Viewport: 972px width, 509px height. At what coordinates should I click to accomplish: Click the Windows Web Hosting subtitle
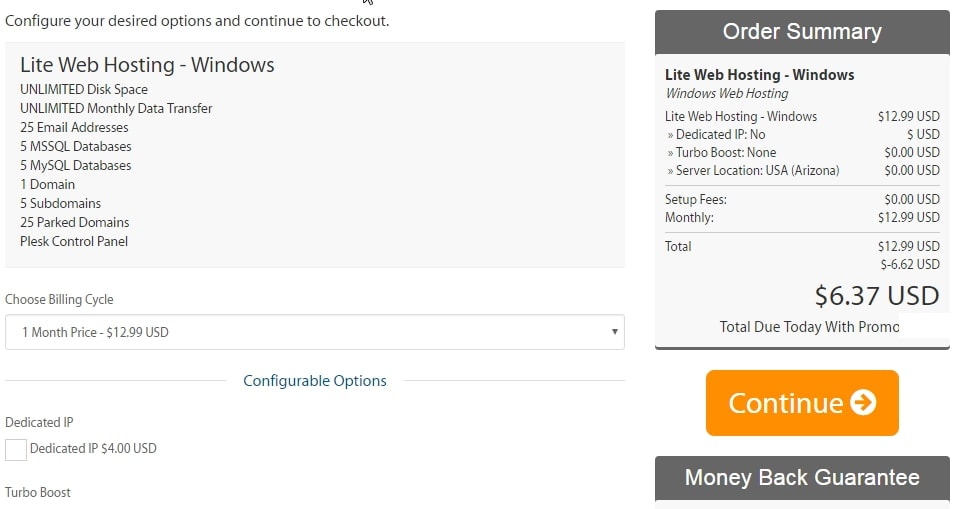pos(727,94)
